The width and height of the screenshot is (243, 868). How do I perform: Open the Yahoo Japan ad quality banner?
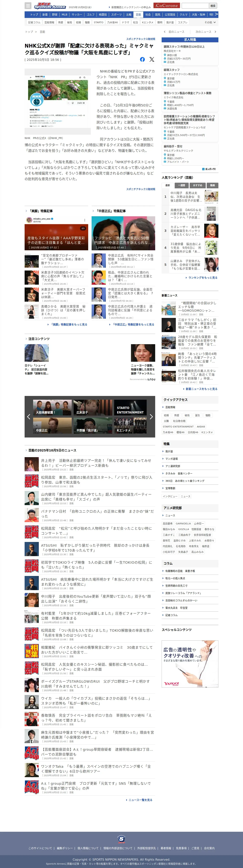190,663
